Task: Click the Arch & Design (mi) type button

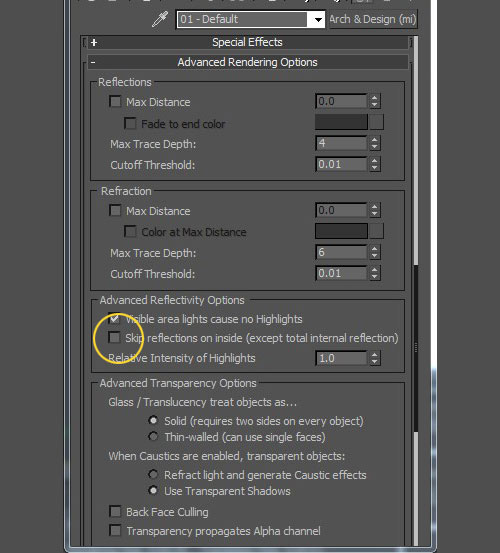Action: (373, 19)
